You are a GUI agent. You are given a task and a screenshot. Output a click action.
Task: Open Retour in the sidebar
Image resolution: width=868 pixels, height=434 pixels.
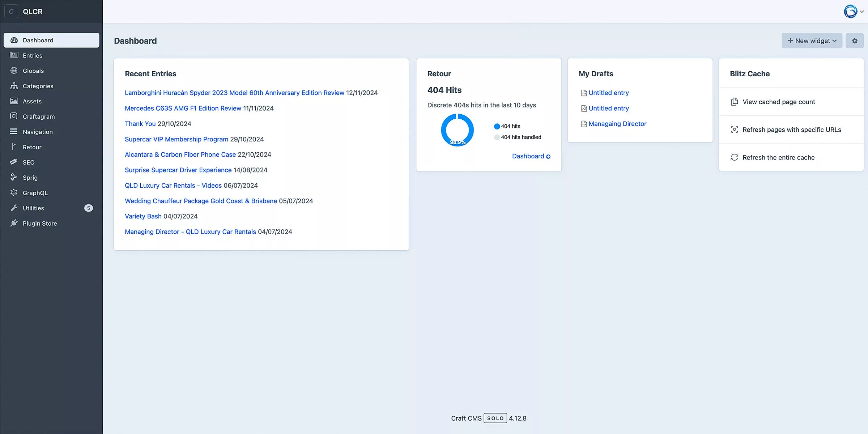click(51, 147)
